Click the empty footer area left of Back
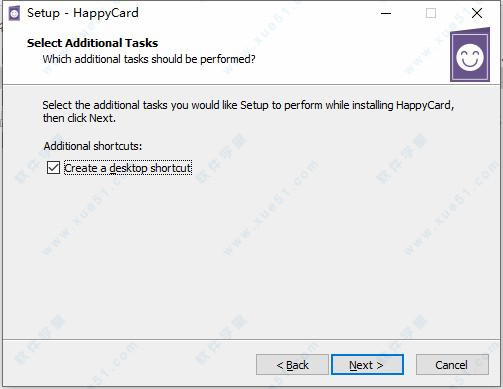 [x=128, y=365]
